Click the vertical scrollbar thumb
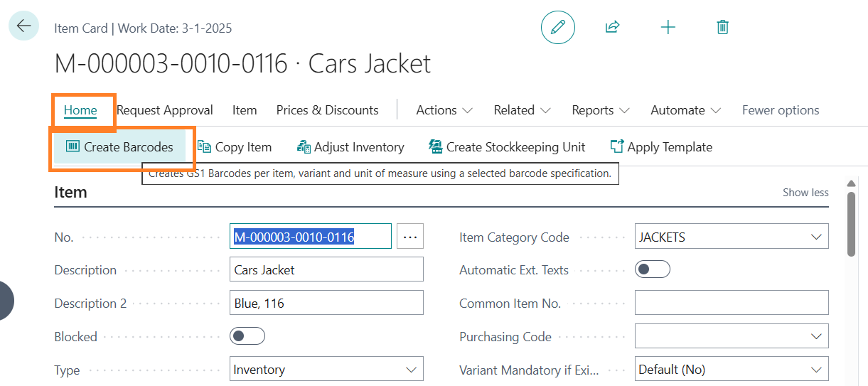868x386 pixels. [851, 224]
